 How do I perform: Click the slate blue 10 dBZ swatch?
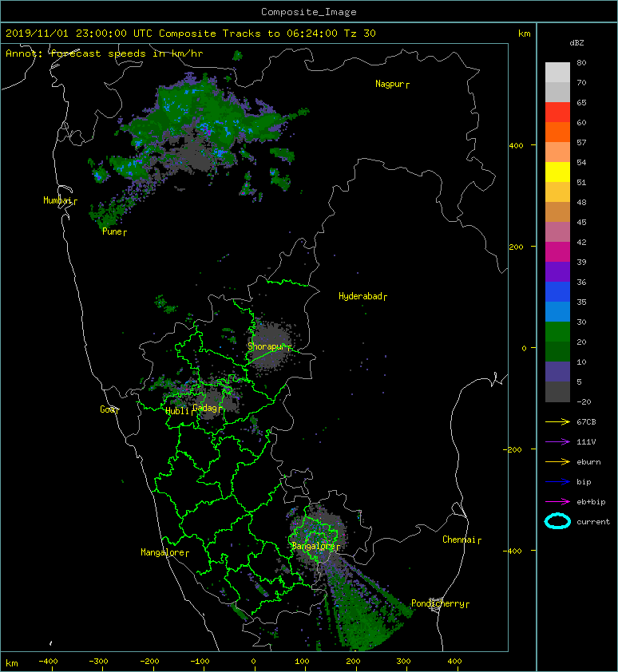(x=557, y=371)
